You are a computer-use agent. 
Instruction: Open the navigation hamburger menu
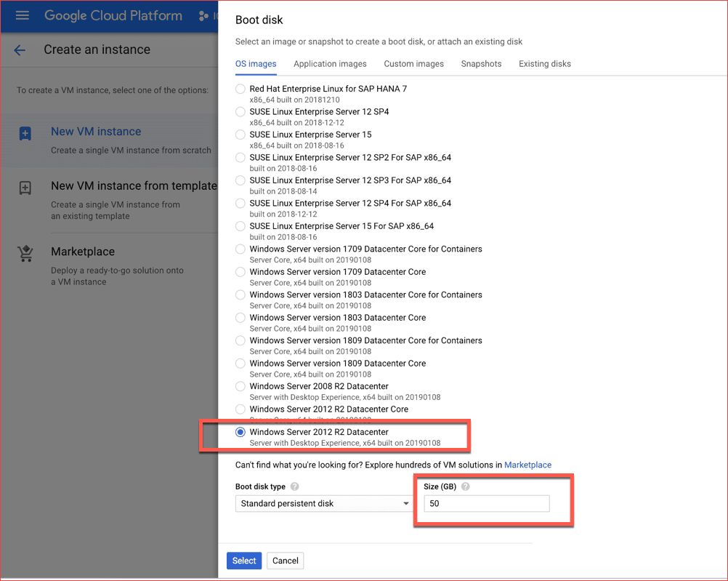pyautogui.click(x=20, y=15)
